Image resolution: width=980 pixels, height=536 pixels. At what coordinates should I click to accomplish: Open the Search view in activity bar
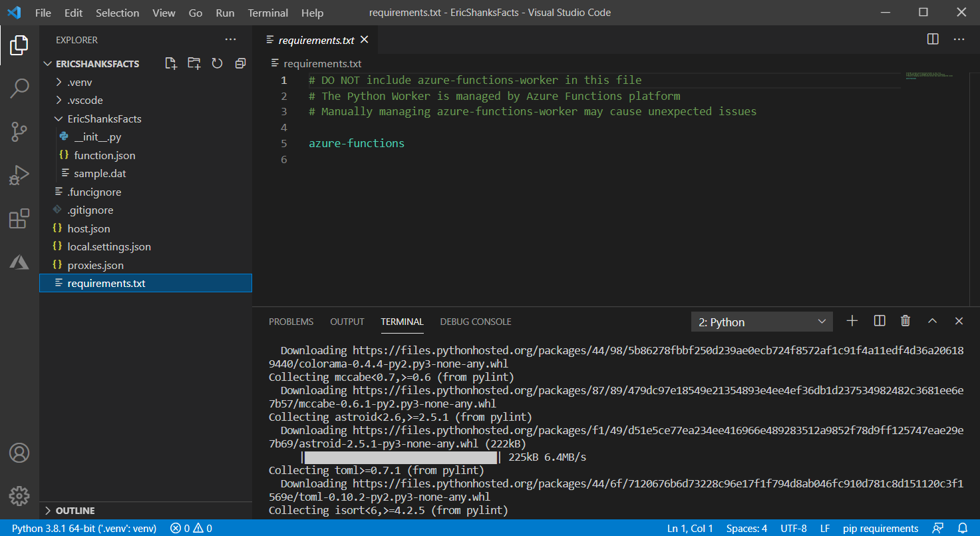(x=19, y=89)
